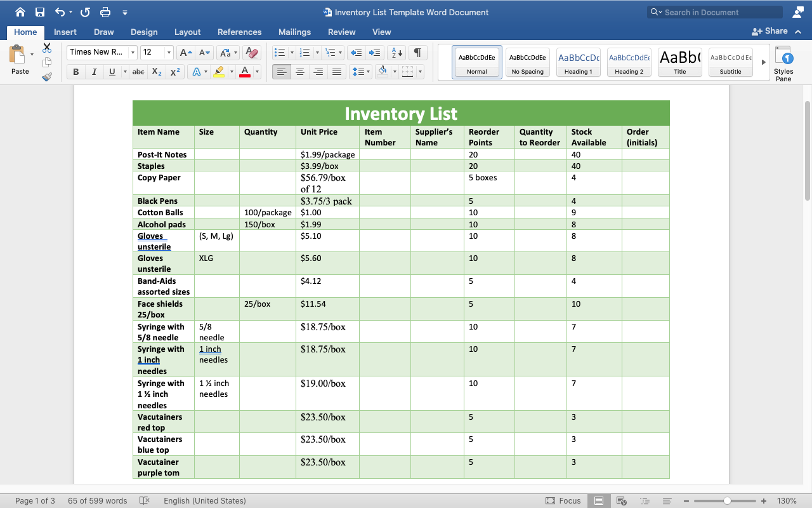Open the References tab
The height and width of the screenshot is (508, 812).
pos(239,32)
